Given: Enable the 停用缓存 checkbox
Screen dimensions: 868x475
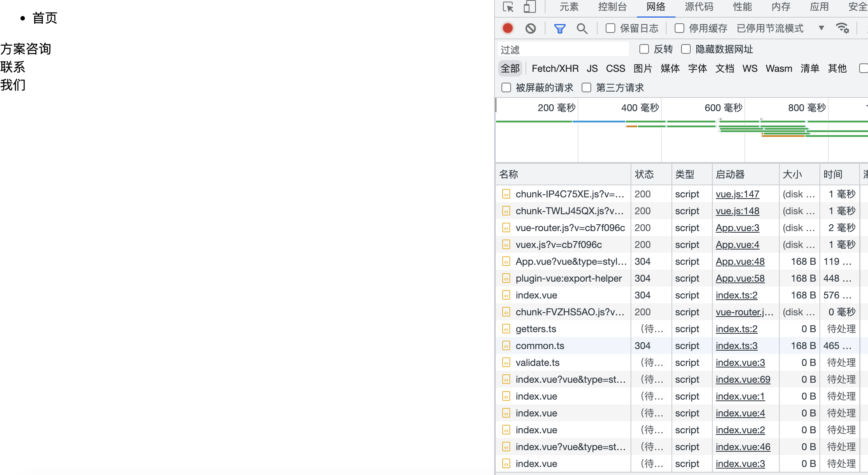Looking at the screenshot, I should [x=679, y=28].
